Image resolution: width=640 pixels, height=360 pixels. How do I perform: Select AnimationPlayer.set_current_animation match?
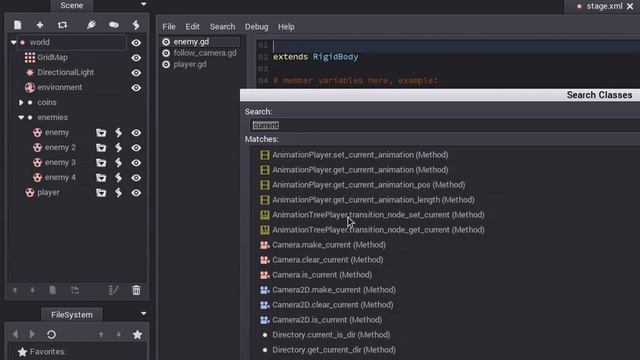(360, 155)
